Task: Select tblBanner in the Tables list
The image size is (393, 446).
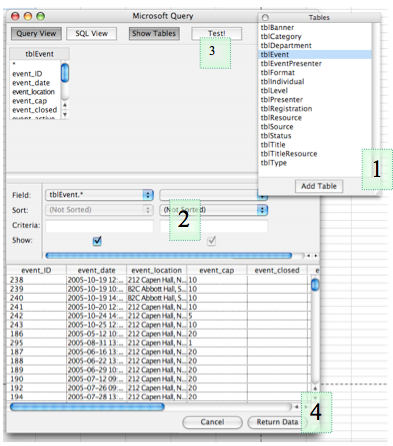Action: click(315, 28)
